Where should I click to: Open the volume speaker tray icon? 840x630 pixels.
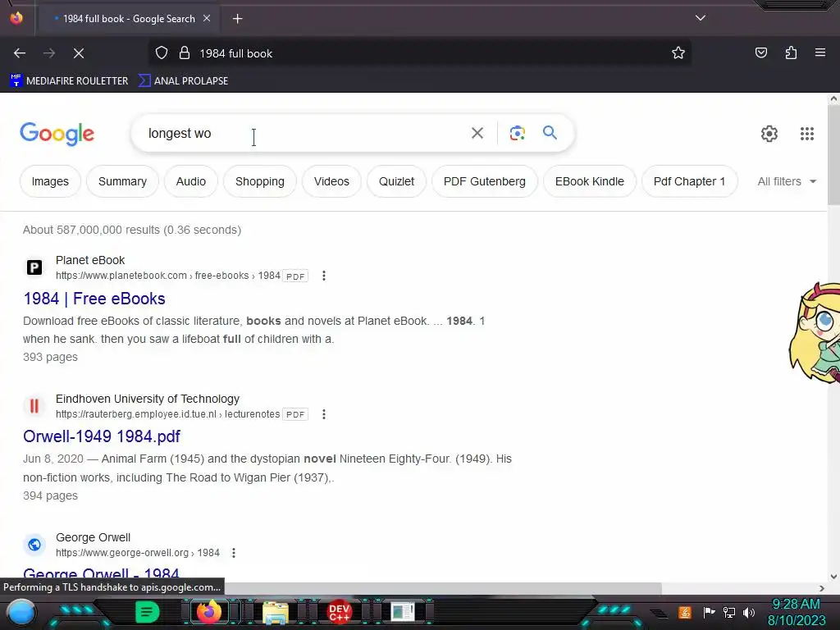pyautogui.click(x=749, y=612)
